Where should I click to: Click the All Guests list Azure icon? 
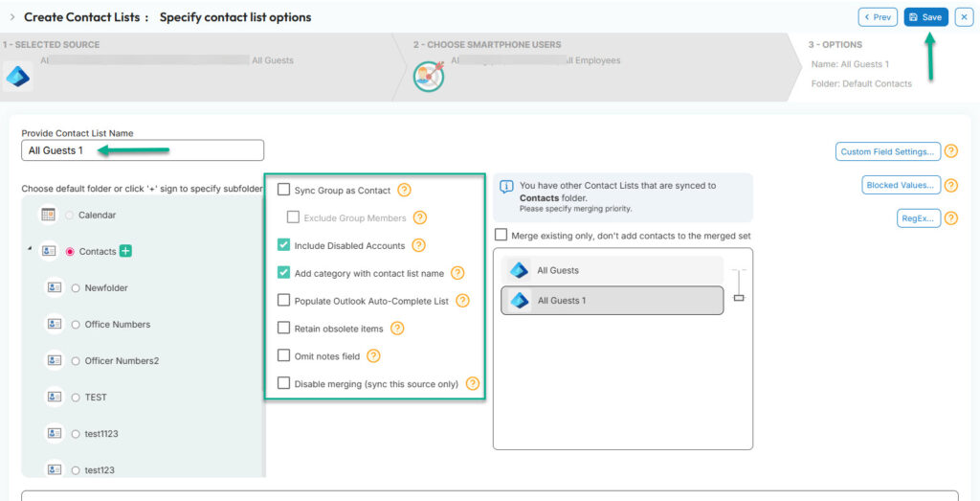click(519, 270)
